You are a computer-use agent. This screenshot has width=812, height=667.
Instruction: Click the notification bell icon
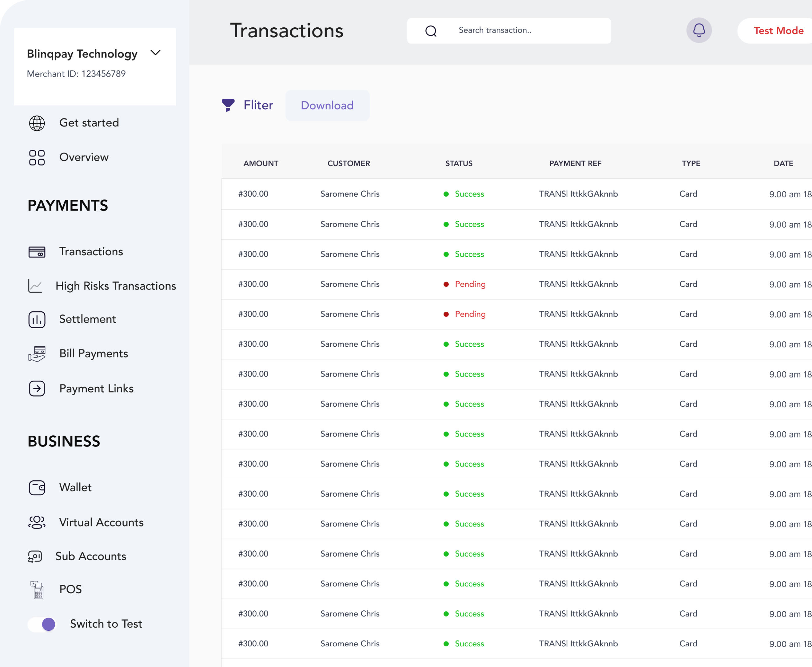tap(699, 30)
